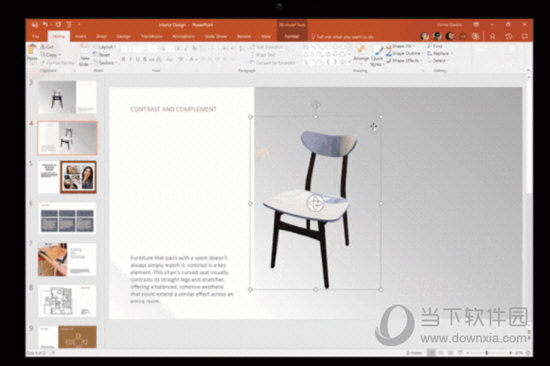The height and width of the screenshot is (366, 550).
Task: Click the Paste clipboard icon
Action: coord(33,50)
